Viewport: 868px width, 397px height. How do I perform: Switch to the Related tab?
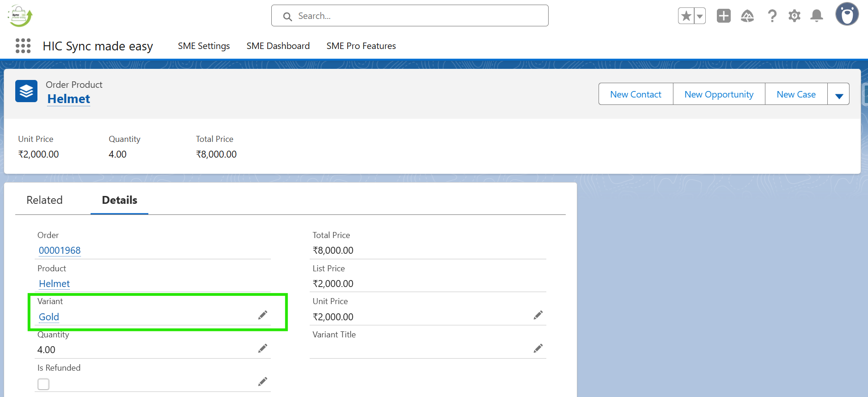tap(44, 200)
